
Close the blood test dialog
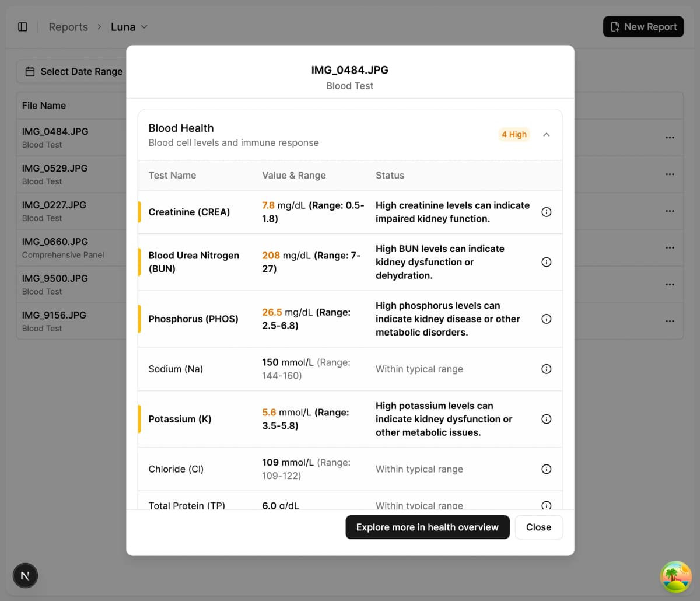point(538,527)
